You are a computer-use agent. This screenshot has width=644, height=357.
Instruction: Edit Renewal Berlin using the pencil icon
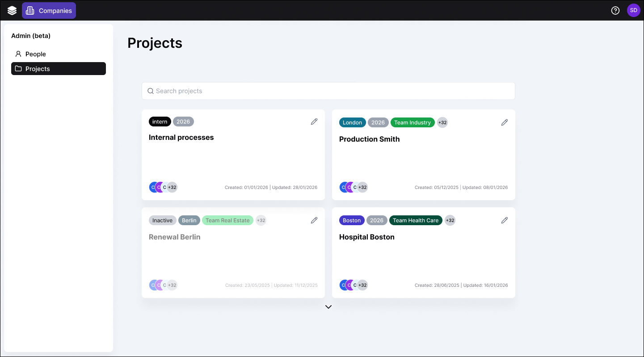tap(314, 220)
